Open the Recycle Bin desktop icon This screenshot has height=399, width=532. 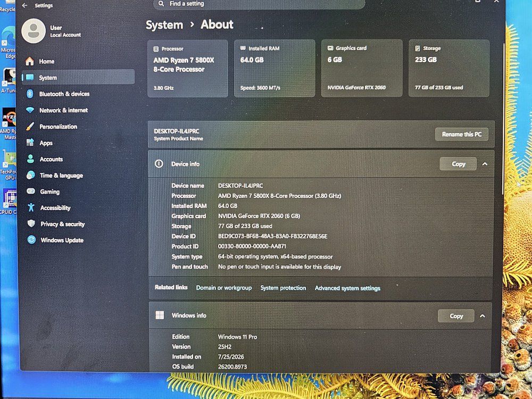pyautogui.click(x=7, y=6)
